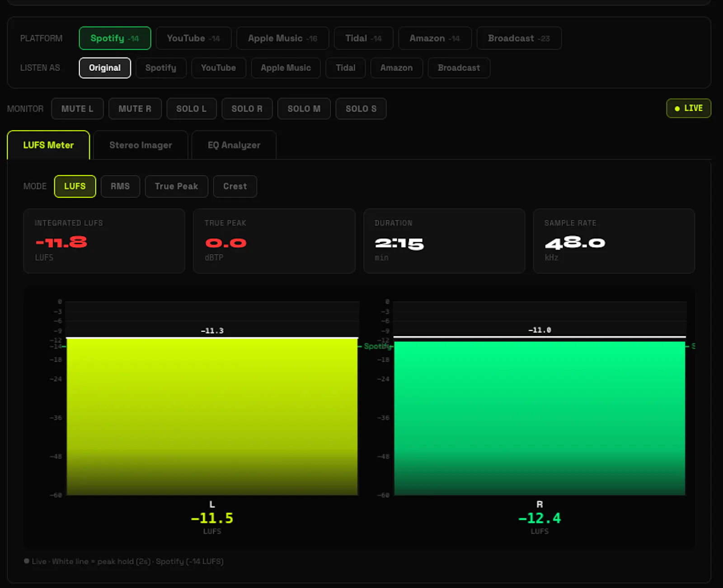Click the Duration 2:15 value
The height and width of the screenshot is (588, 723).
399,244
